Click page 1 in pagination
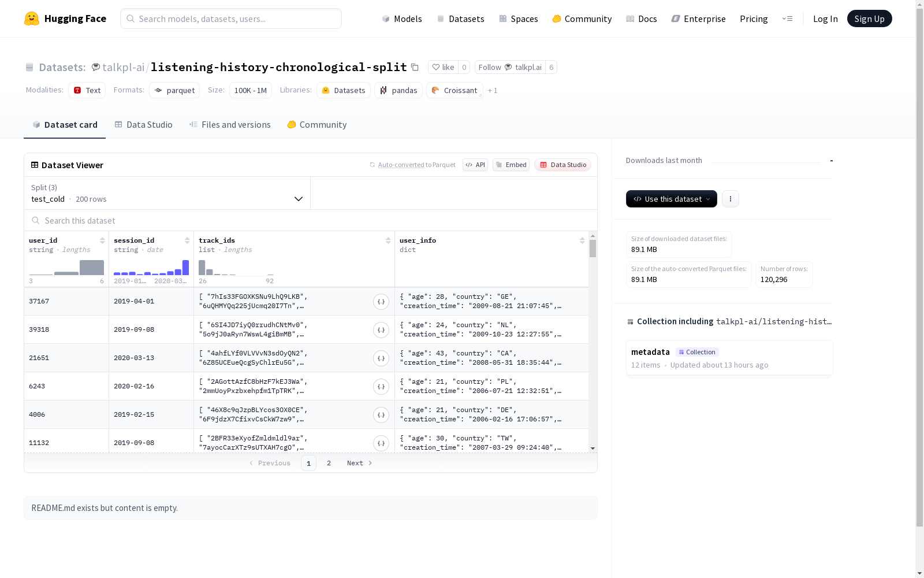Screen dimensions: 924x578 pos(308,463)
